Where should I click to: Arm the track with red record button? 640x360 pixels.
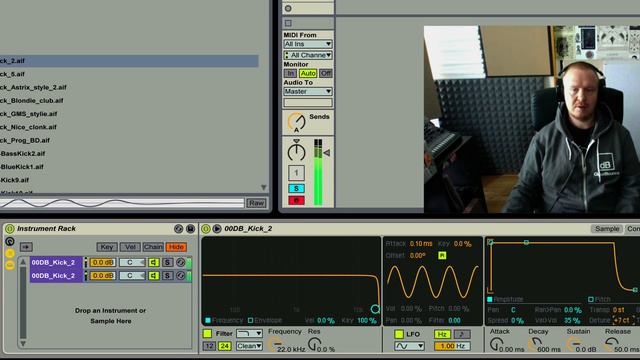click(296, 200)
